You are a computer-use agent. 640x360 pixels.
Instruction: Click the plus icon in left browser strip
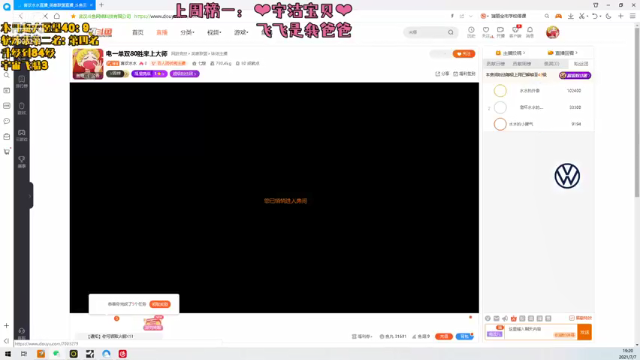[x=7, y=325]
